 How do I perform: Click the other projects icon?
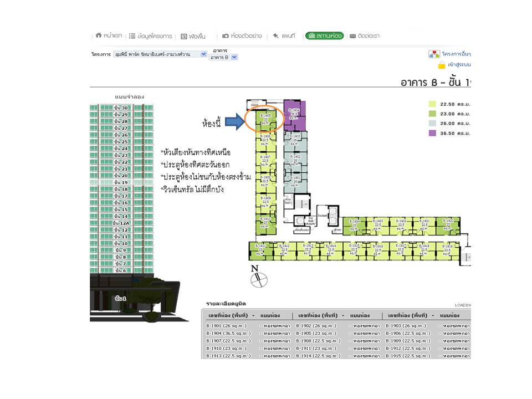(x=434, y=54)
